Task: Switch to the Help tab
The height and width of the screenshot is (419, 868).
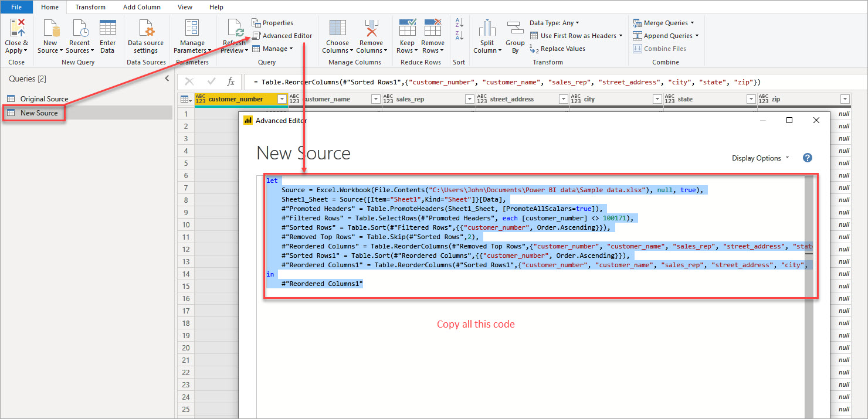Action: click(x=216, y=7)
